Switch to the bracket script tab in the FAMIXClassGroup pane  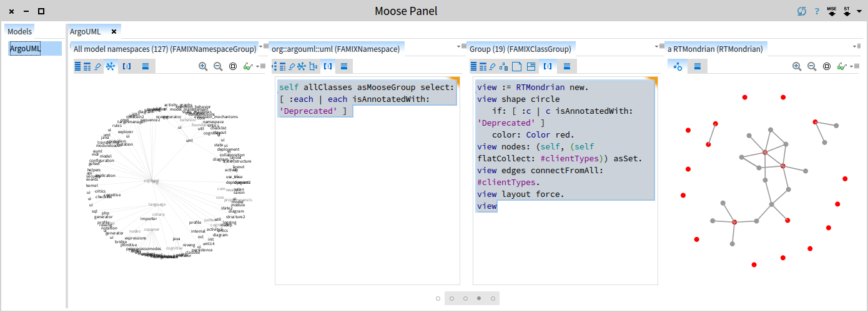[548, 66]
